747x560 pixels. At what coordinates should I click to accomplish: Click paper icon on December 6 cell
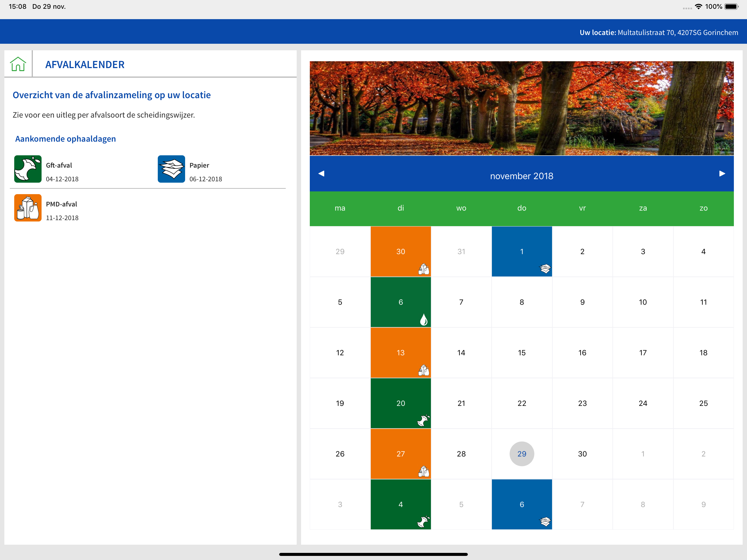pos(545,522)
